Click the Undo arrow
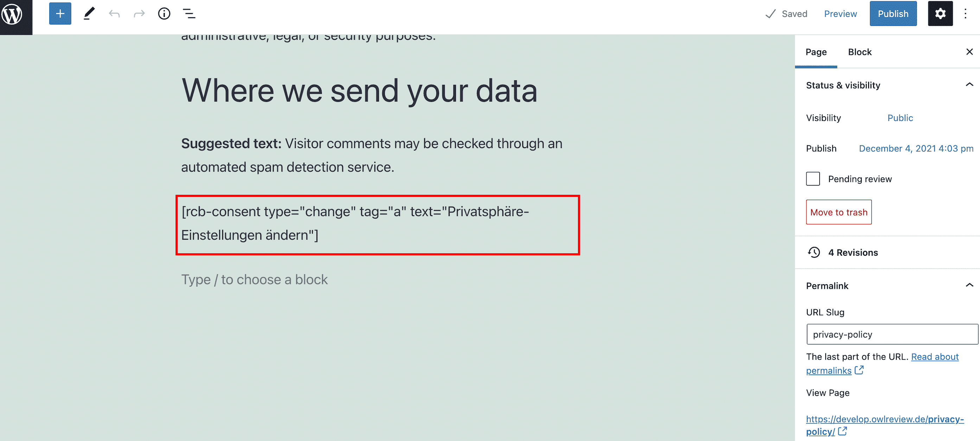Screen dimensions: 980x441 (x=114, y=14)
